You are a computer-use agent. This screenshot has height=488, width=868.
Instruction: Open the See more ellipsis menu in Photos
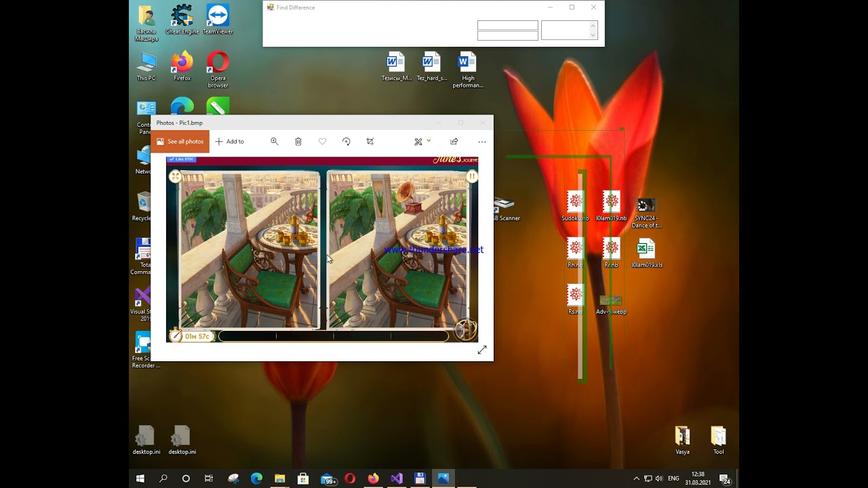tap(482, 142)
